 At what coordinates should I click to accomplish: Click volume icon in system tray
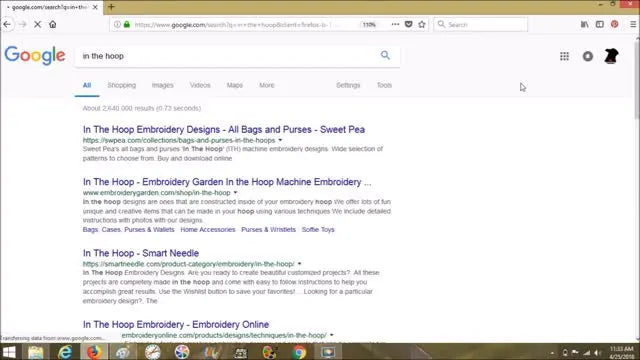tap(598, 353)
